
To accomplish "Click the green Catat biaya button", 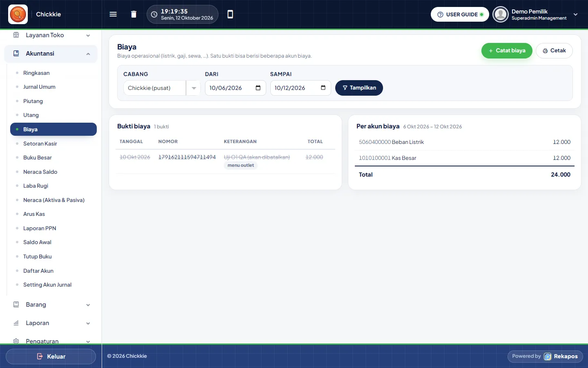I will point(507,51).
